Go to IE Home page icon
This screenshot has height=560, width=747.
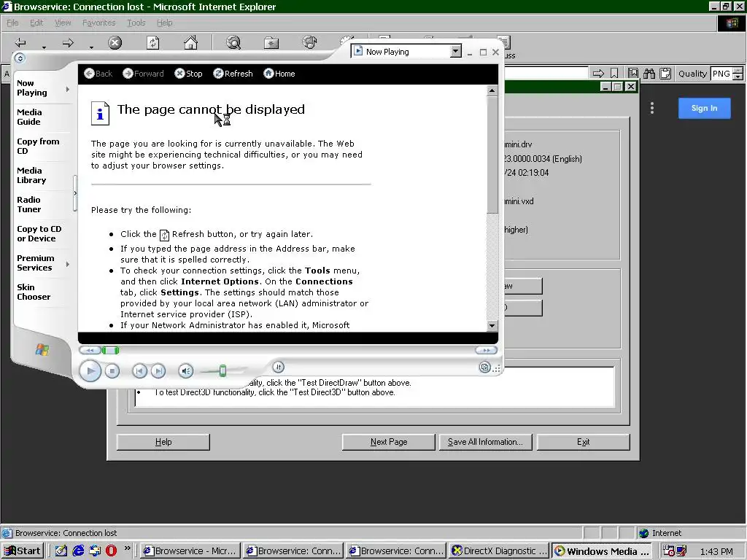tap(190, 43)
